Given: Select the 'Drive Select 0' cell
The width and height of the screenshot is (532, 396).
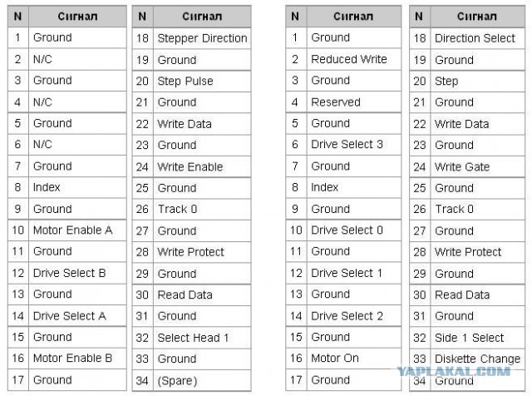Looking at the screenshot, I should 347,230.
